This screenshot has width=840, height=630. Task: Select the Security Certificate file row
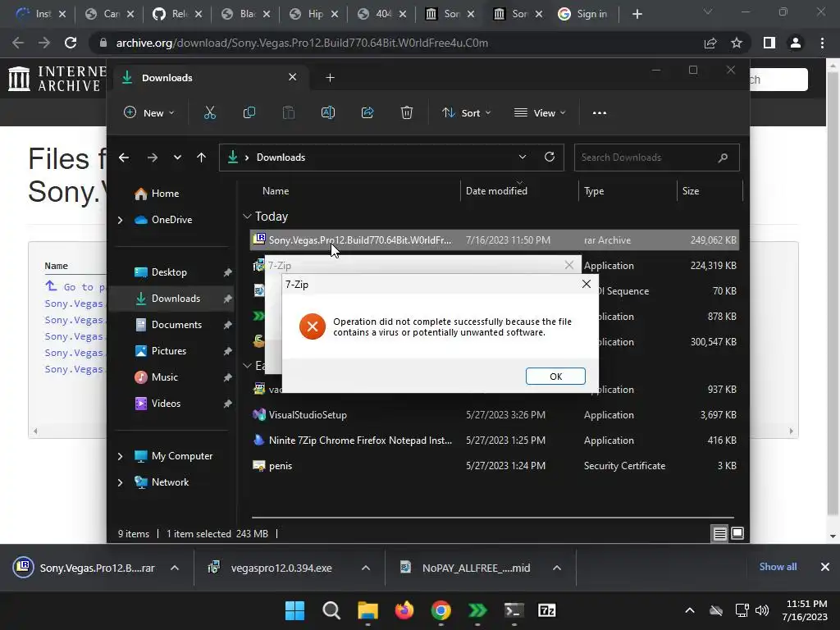coord(494,466)
